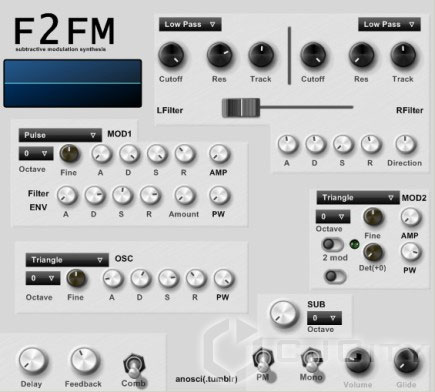Open the MOD2 Triangle waveform dropdown

(358, 198)
